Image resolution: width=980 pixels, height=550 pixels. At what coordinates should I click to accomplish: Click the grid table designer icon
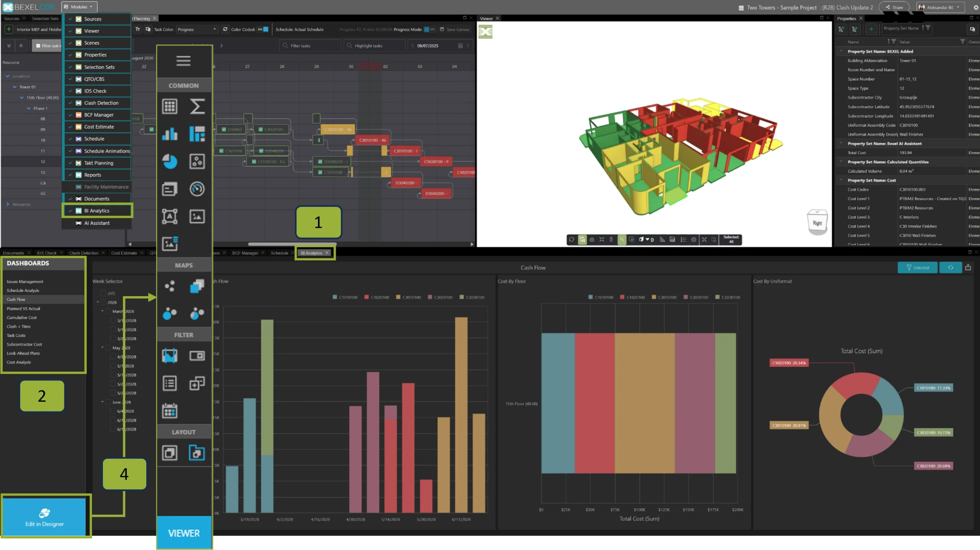[170, 106]
